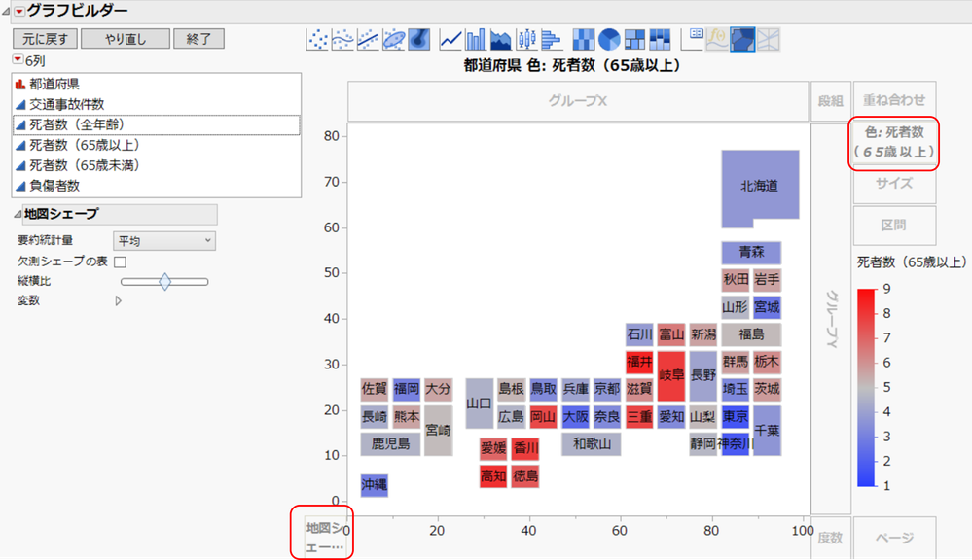Select the 死者数（65歳以上） column in list
972x560 pixels.
click(x=157, y=146)
